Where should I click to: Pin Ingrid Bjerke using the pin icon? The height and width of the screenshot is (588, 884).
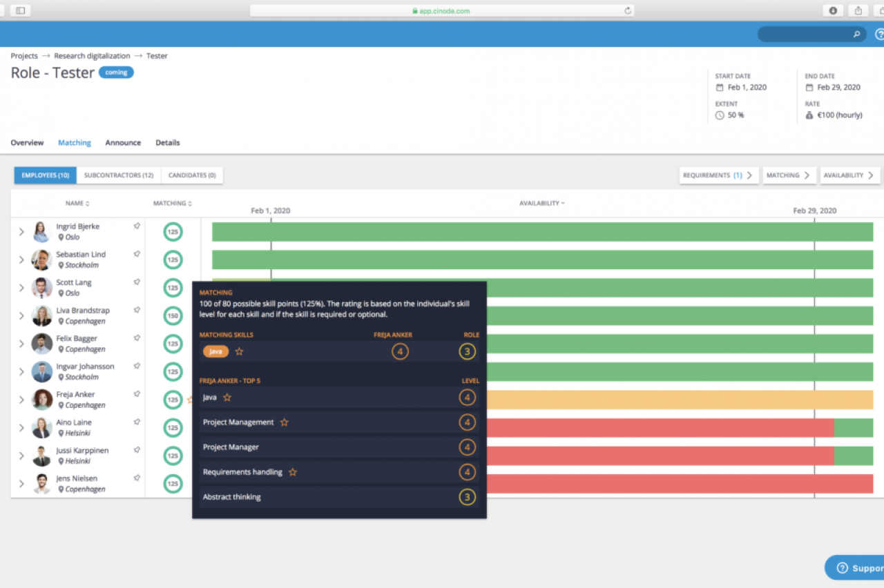click(x=137, y=226)
